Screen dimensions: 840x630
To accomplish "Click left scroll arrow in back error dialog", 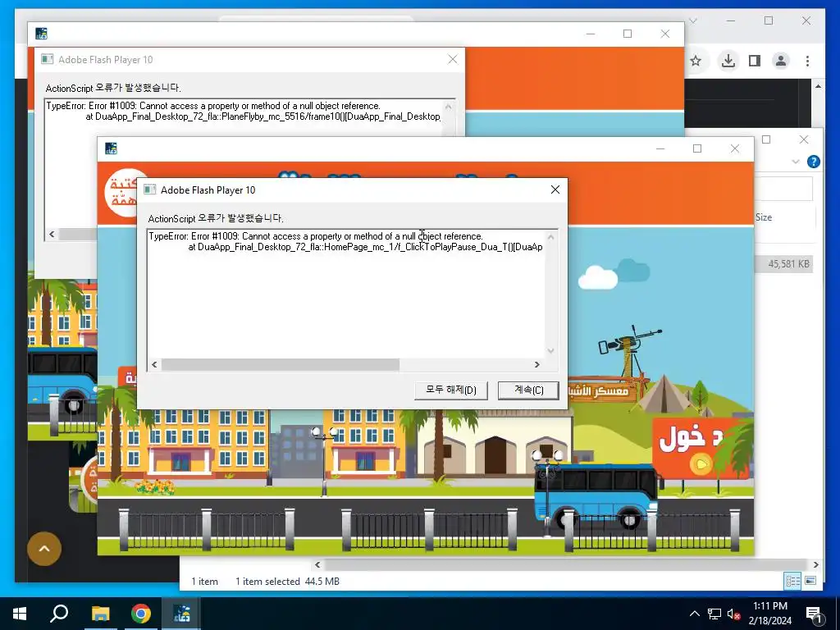I will (x=52, y=234).
